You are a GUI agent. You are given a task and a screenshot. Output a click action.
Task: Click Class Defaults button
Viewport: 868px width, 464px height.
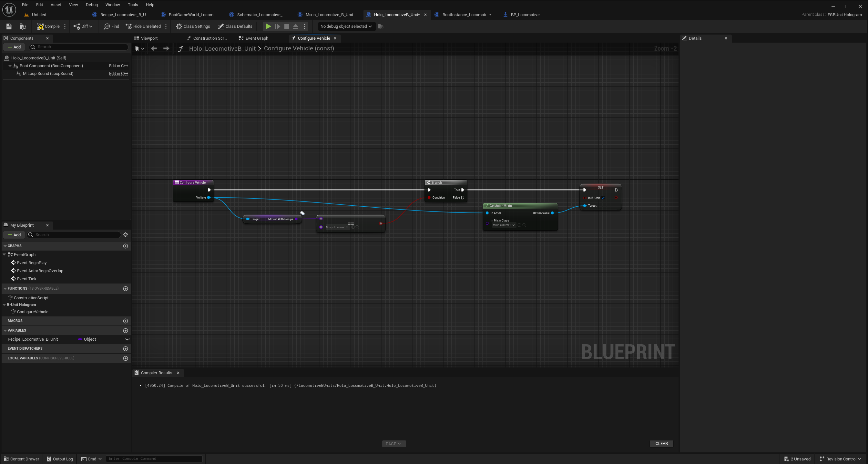[235, 26]
